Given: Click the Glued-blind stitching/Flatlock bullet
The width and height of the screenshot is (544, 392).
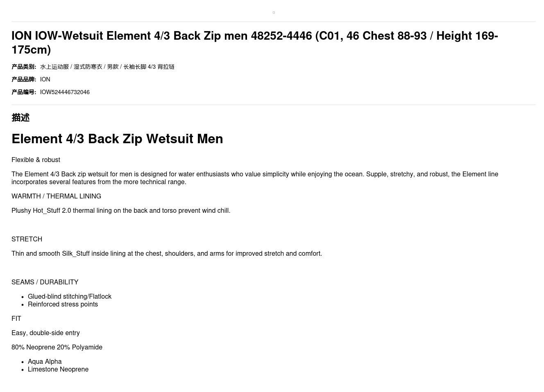Looking at the screenshot, I should click(70, 297).
